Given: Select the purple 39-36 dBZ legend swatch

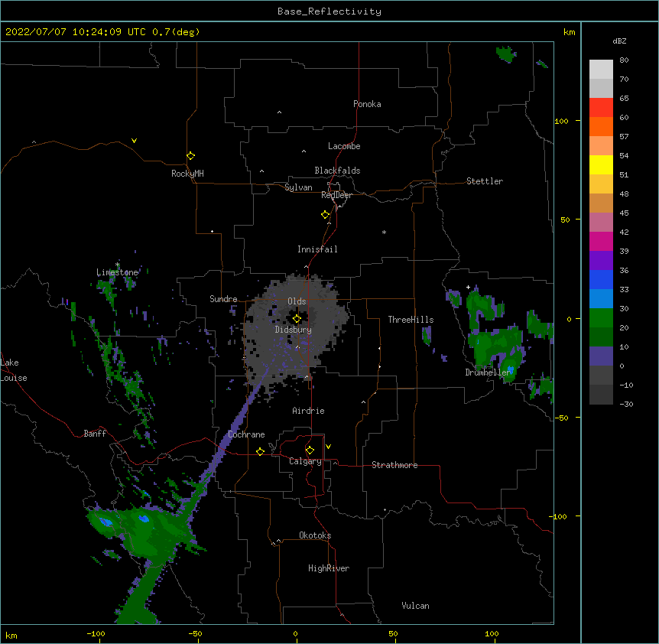Looking at the screenshot, I should pos(601,261).
